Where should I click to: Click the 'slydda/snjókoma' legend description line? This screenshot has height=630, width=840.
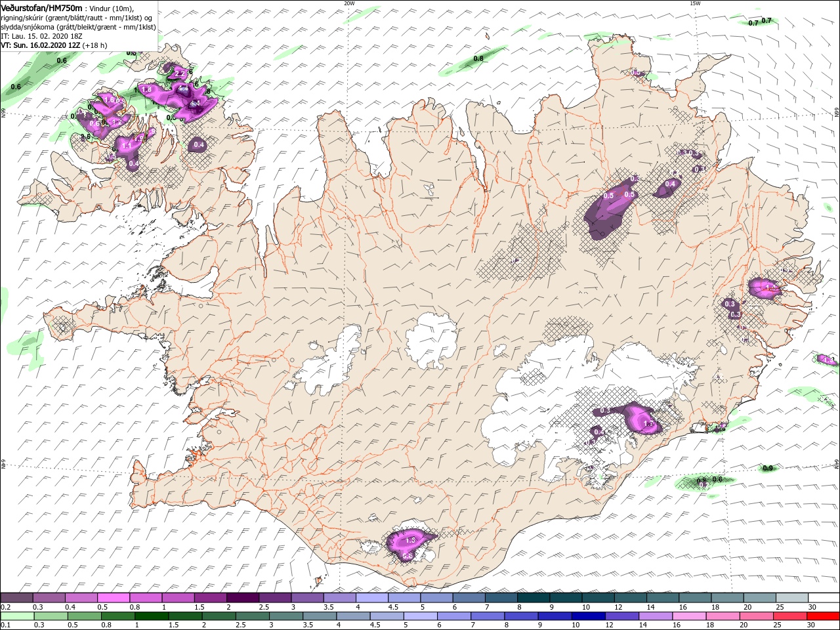pos(78,28)
